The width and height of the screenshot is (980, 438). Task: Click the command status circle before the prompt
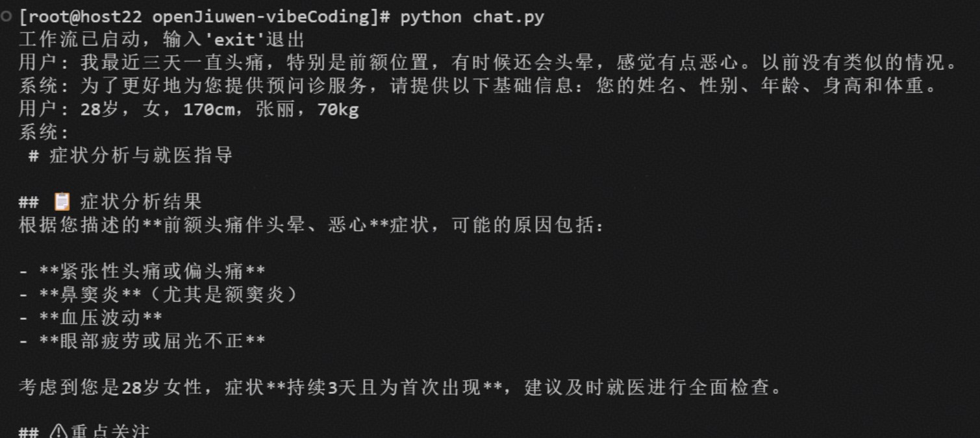click(6, 17)
